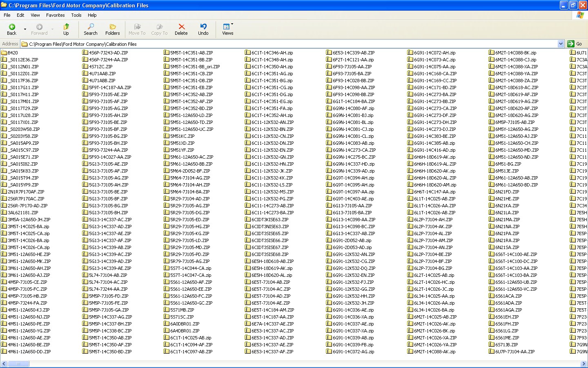The height and width of the screenshot is (368, 588).
Task: Open the Views options button
Action: click(x=227, y=29)
